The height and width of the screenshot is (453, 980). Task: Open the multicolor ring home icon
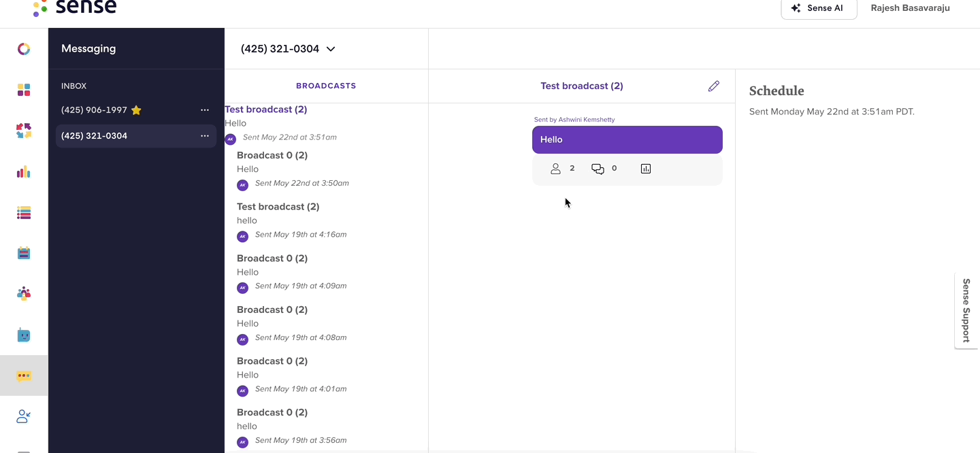24,49
